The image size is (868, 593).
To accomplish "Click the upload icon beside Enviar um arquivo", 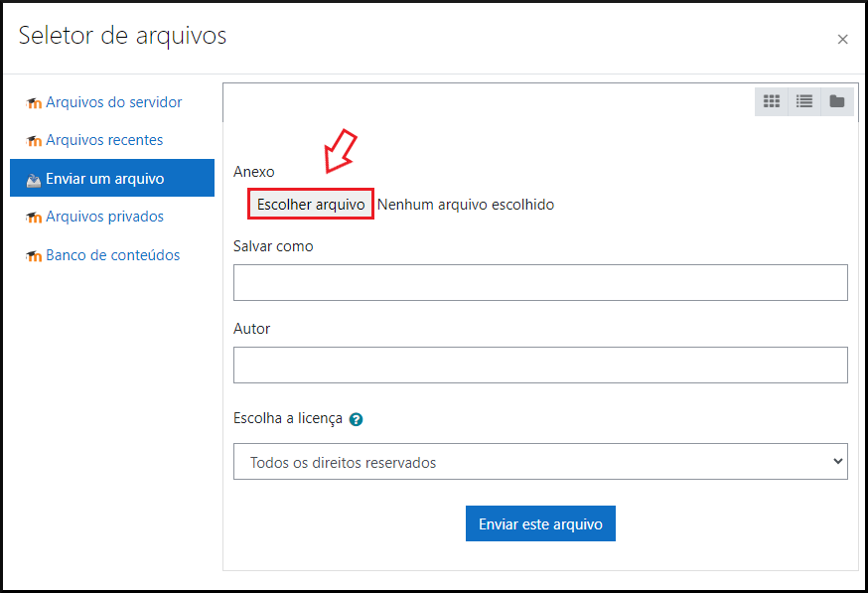I will pyautogui.click(x=34, y=180).
